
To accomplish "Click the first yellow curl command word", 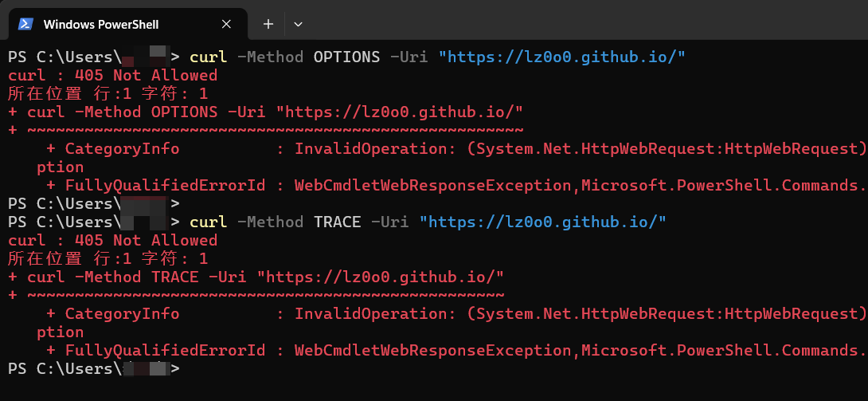I will pyautogui.click(x=208, y=57).
